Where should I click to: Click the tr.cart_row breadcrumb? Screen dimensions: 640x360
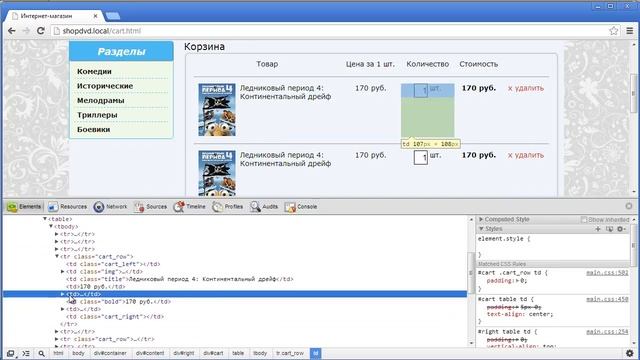point(290,353)
